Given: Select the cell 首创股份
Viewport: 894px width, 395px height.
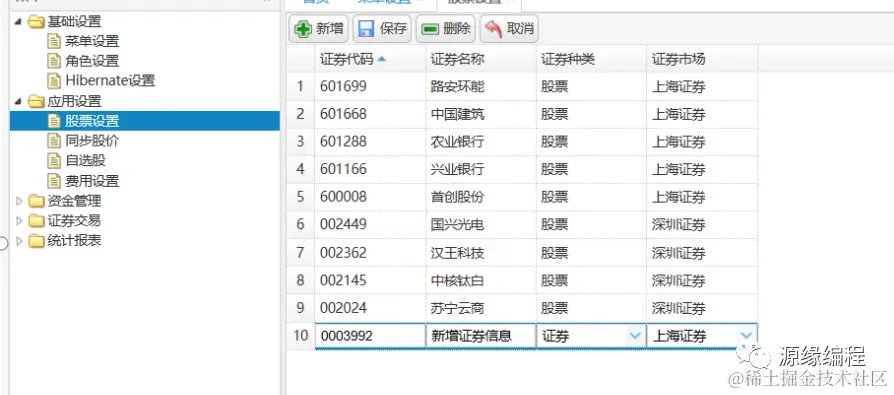Looking at the screenshot, I should [481, 197].
